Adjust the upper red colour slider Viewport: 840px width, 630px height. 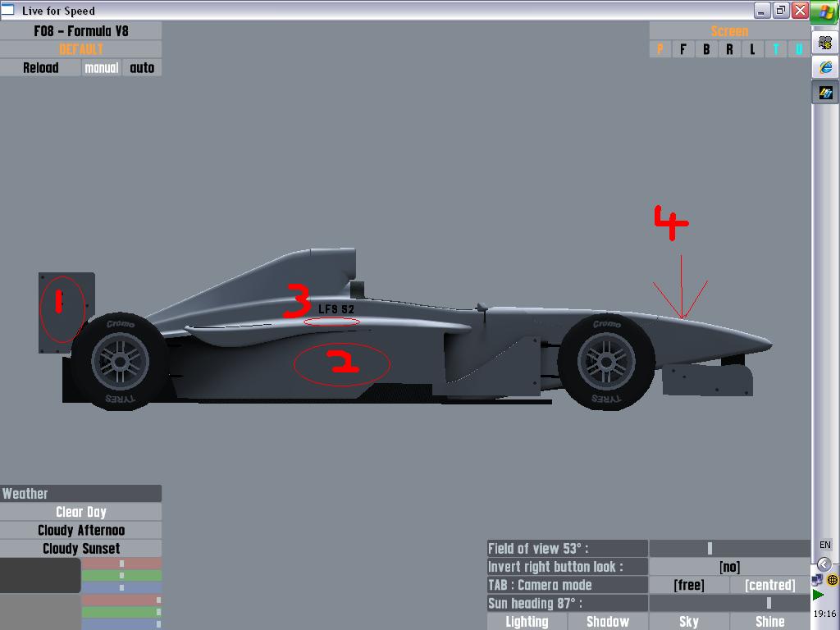click(121, 564)
